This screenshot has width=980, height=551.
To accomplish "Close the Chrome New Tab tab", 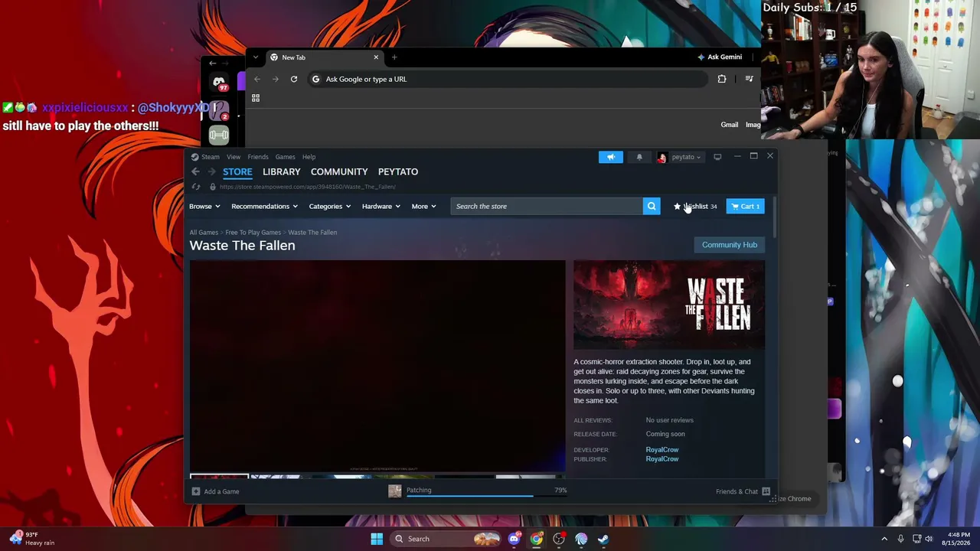I will (376, 57).
